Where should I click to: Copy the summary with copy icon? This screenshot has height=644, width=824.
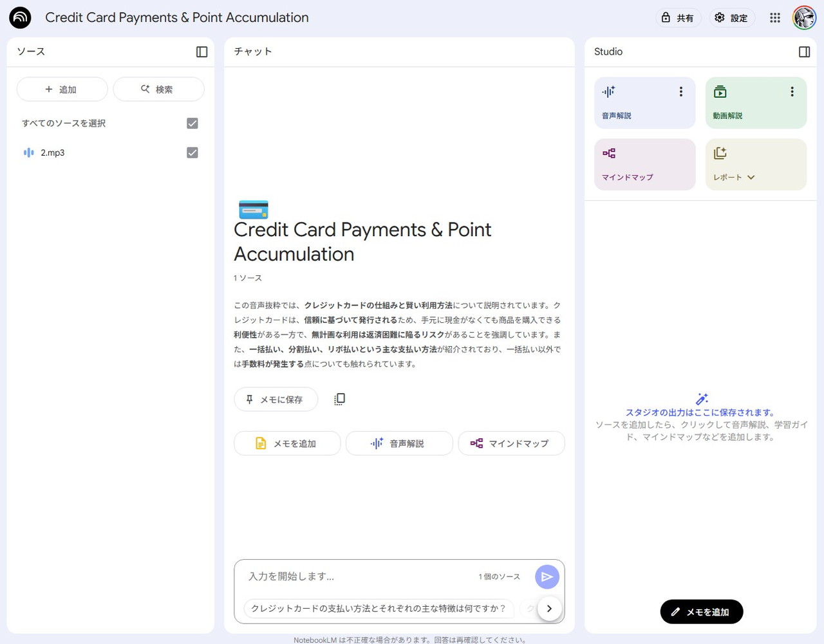340,400
